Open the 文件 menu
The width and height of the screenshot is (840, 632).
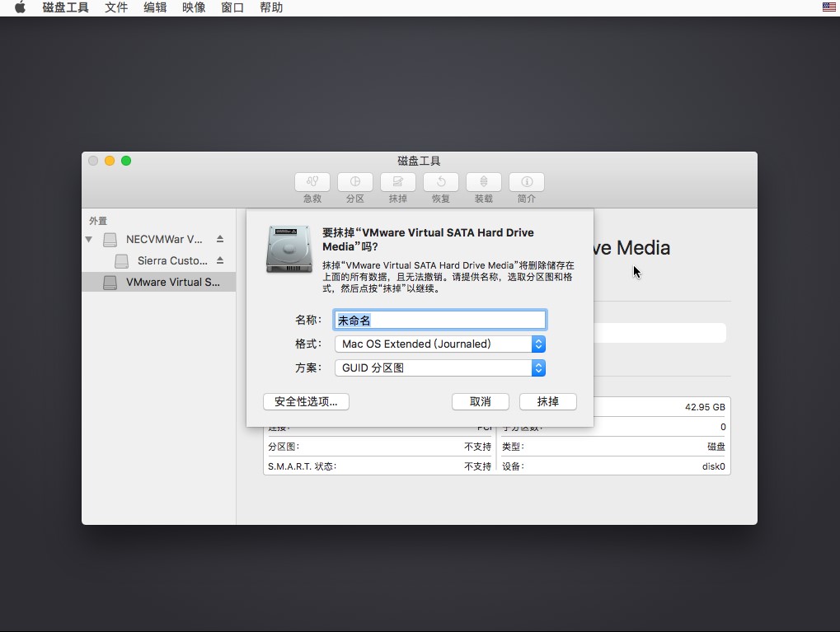click(x=116, y=7)
